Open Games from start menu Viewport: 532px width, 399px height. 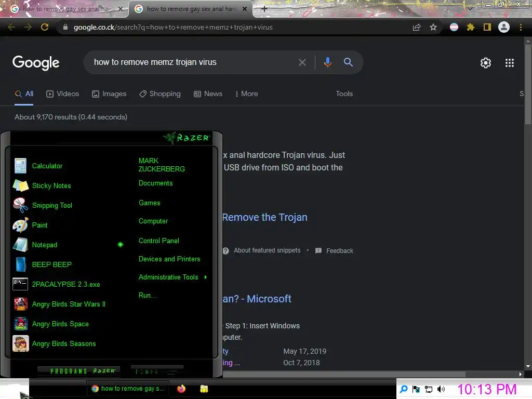point(149,203)
